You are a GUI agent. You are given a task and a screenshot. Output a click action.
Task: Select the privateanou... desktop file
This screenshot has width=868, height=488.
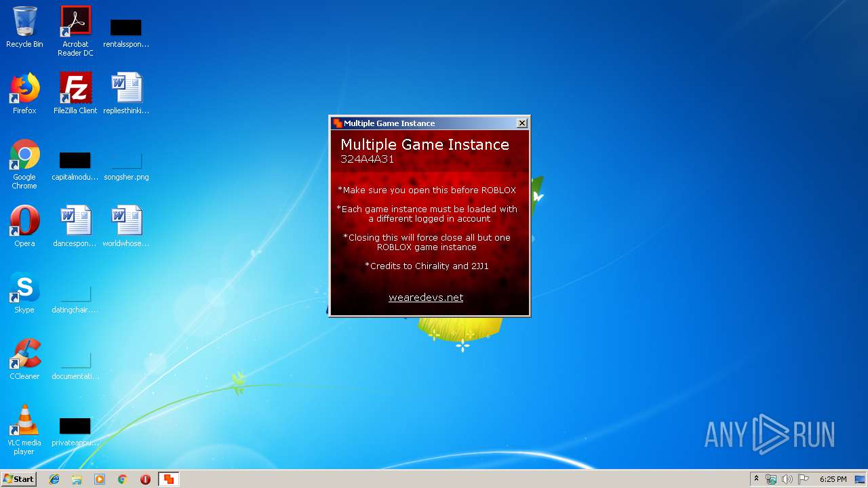(x=75, y=432)
